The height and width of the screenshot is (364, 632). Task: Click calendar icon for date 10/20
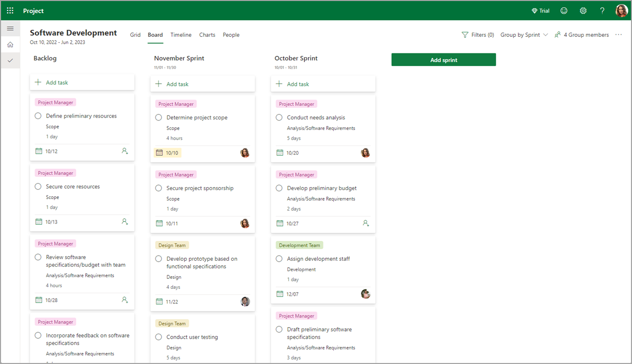tap(280, 152)
